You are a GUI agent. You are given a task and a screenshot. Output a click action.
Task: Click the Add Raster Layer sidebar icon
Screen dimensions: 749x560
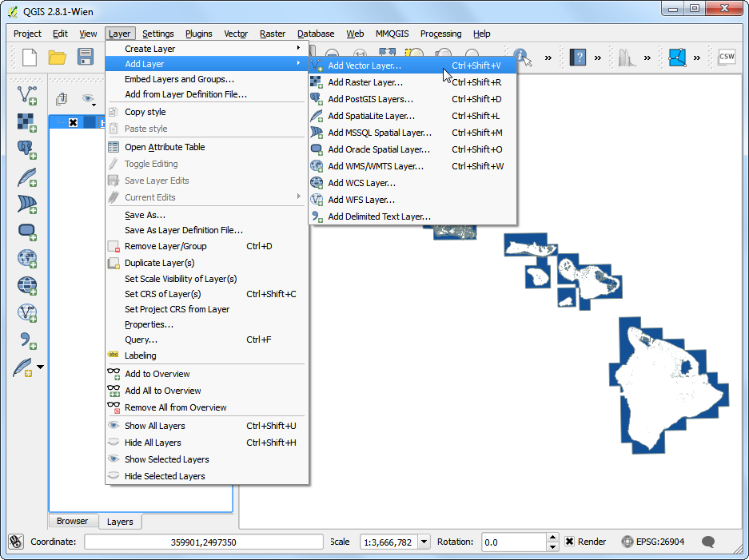click(x=26, y=122)
